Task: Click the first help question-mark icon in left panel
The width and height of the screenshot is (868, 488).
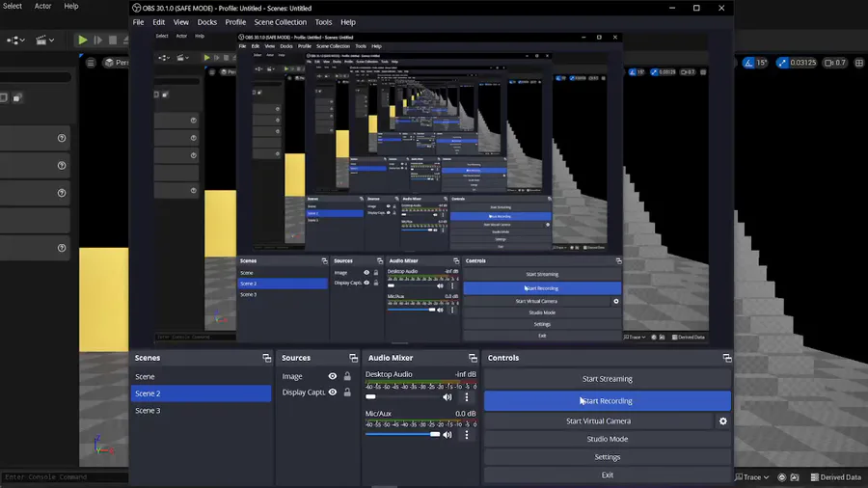Action: click(62, 138)
